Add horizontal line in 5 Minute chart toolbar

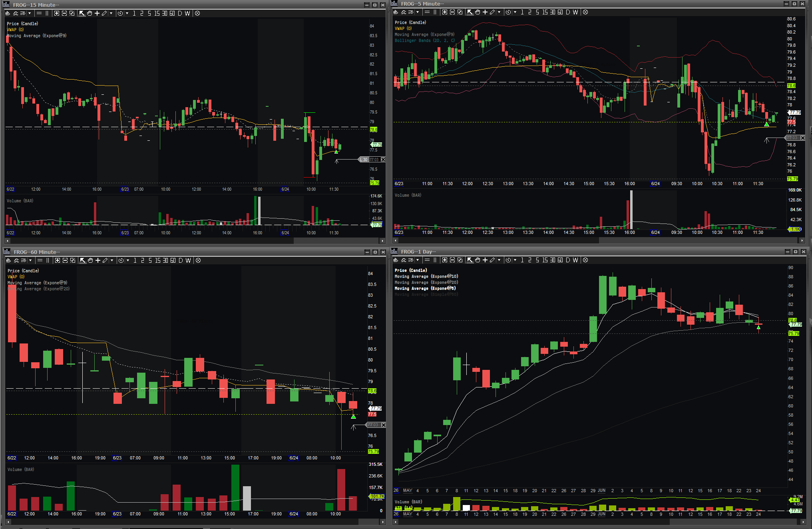tap(427, 12)
